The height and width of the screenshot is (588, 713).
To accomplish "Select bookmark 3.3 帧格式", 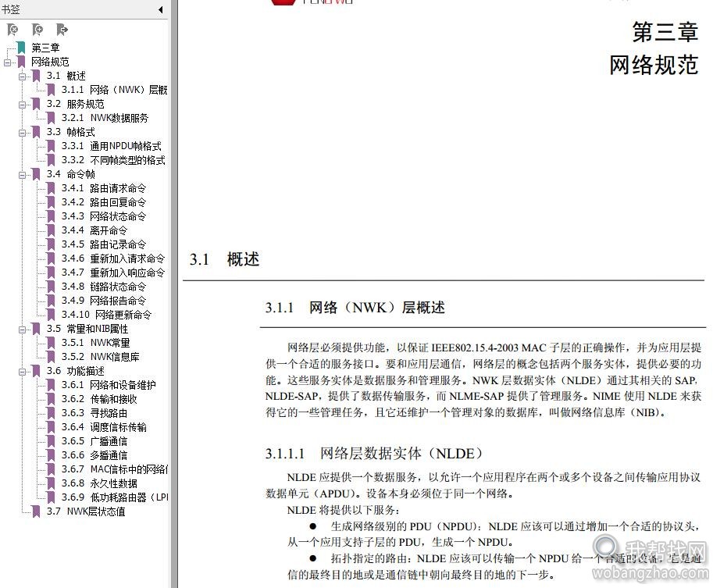I will click(70, 132).
